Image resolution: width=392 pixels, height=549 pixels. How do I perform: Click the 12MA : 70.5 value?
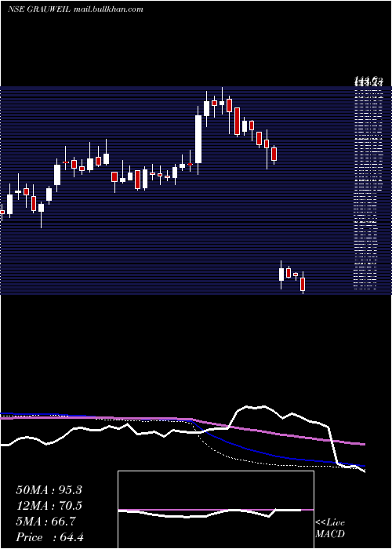click(x=49, y=506)
